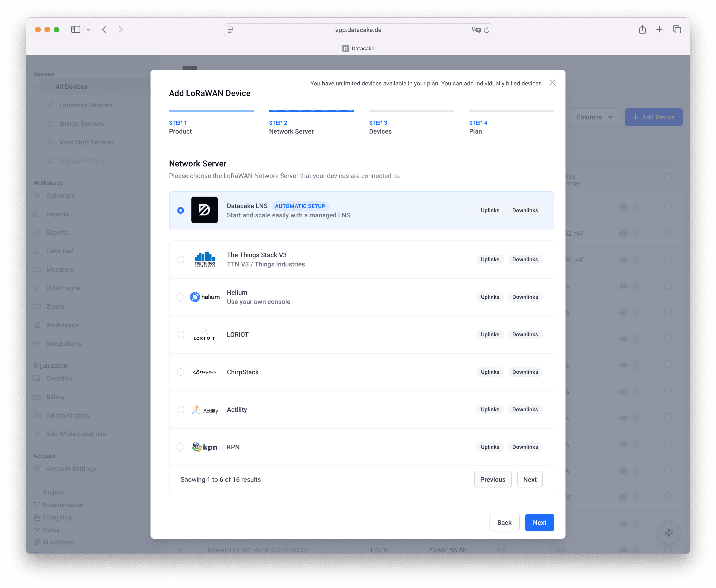Open Integrations in sidebar
This screenshot has height=588, width=716.
(63, 344)
